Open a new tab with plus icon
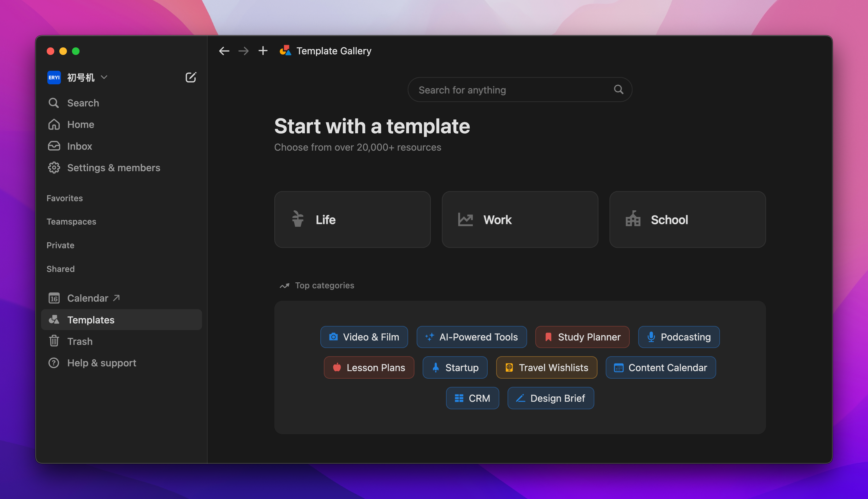 click(x=263, y=51)
